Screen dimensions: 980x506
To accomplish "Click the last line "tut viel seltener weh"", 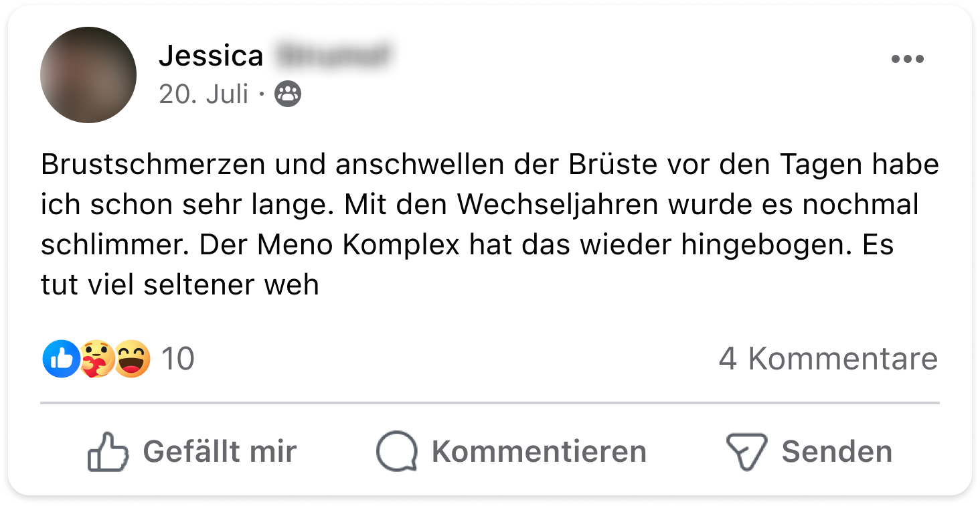I will point(179,285).
